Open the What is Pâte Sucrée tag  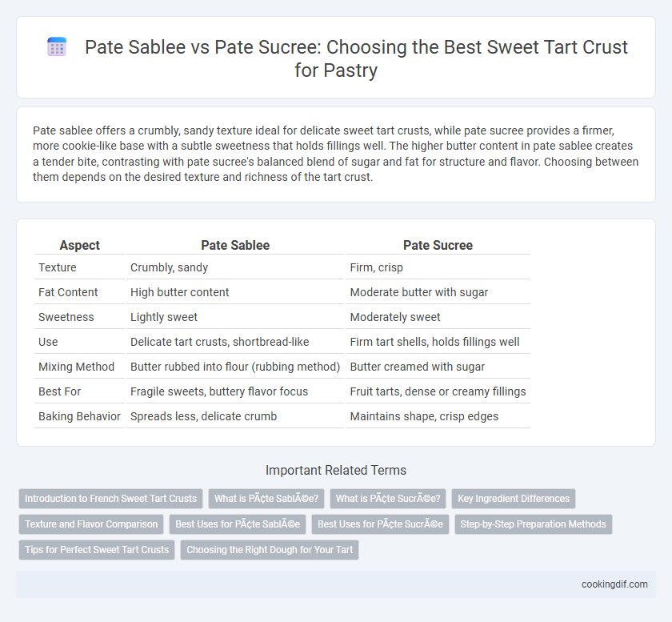388,499
